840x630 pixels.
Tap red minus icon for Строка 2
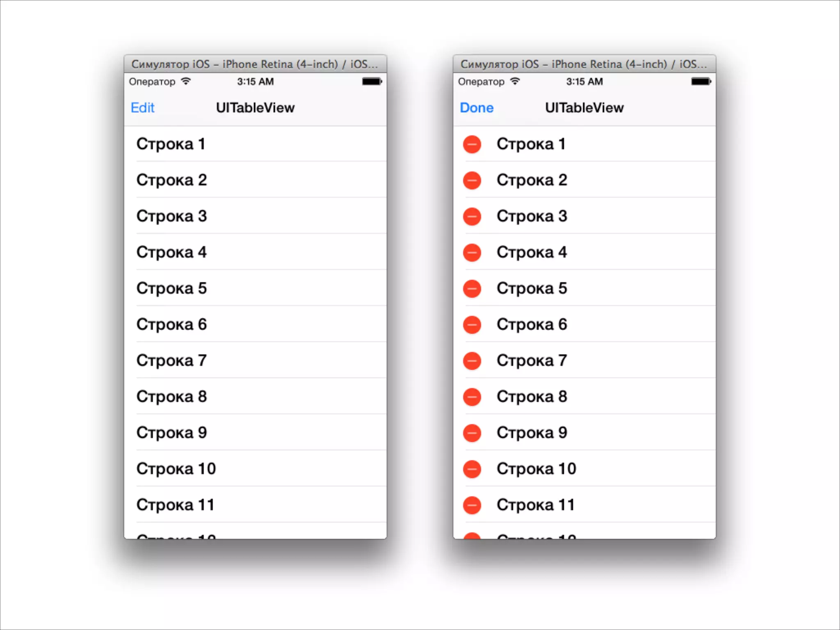point(472,180)
